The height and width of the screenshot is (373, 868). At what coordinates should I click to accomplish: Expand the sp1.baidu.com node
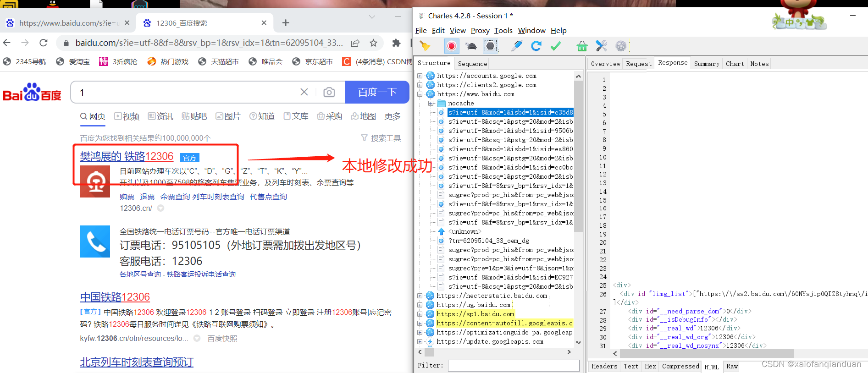[x=420, y=314]
